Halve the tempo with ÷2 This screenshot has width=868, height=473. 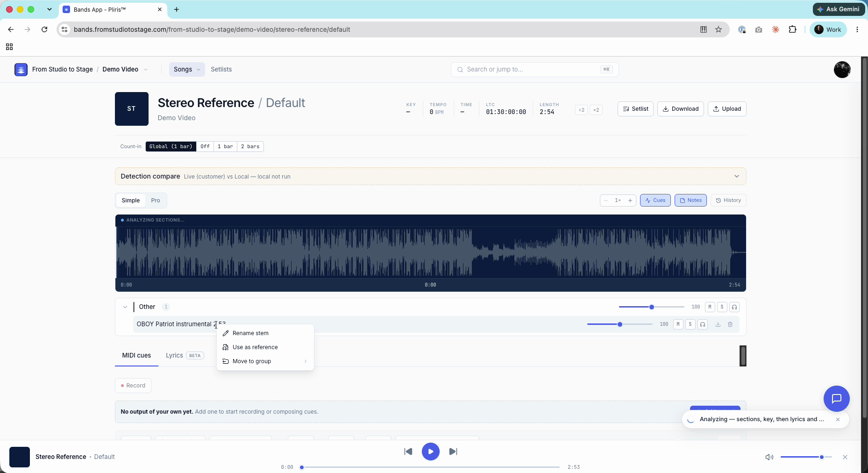tap(582, 110)
